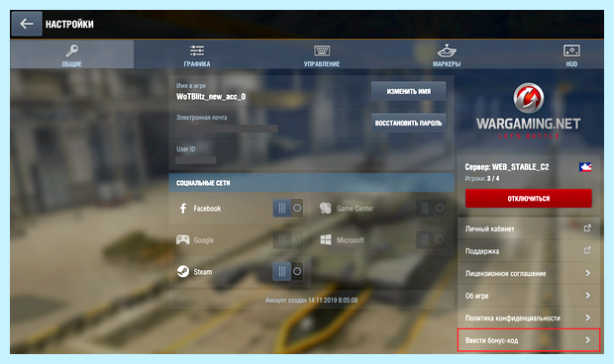
Task: Click the Google gamepad icon
Action: [182, 239]
